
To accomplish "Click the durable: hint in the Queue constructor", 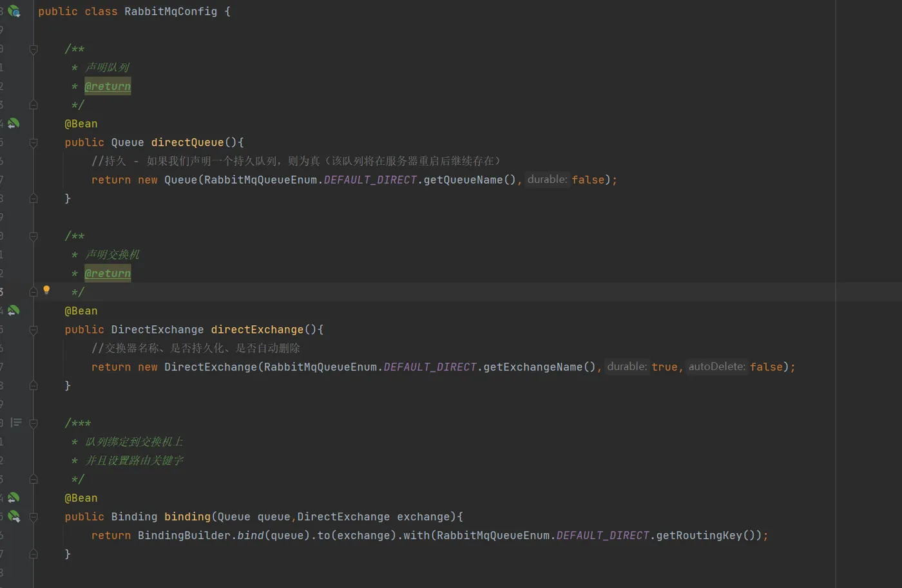I will tap(547, 179).
